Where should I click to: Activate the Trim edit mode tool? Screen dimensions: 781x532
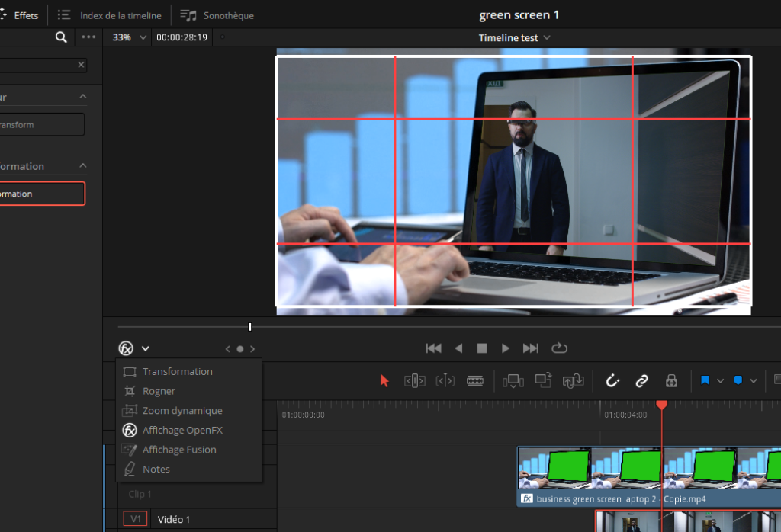pyautogui.click(x=414, y=380)
